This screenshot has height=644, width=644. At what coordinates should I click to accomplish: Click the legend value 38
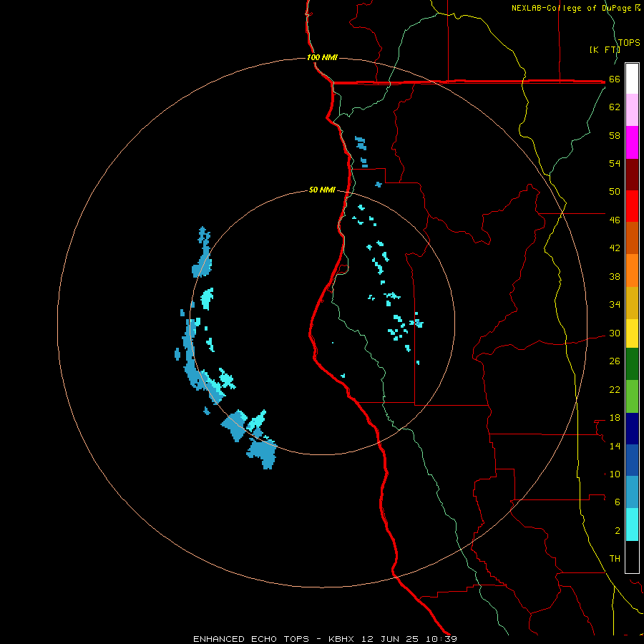click(615, 276)
